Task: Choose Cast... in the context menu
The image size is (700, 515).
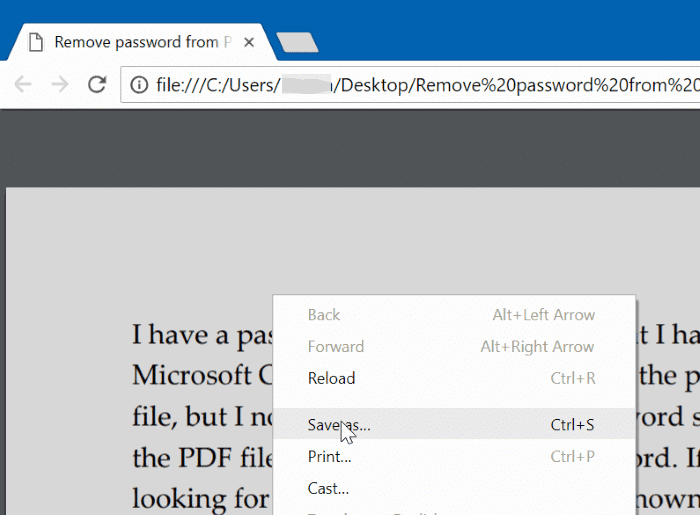Action: pos(454,488)
